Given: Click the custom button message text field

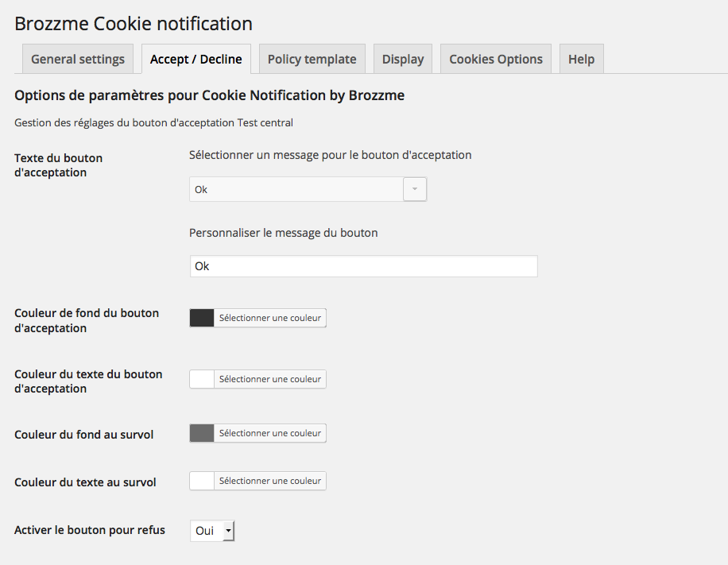Looking at the screenshot, I should click(363, 266).
